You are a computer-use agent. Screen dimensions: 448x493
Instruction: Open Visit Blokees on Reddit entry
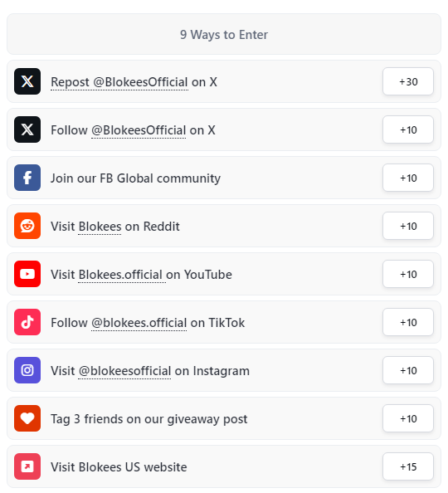coord(224,226)
